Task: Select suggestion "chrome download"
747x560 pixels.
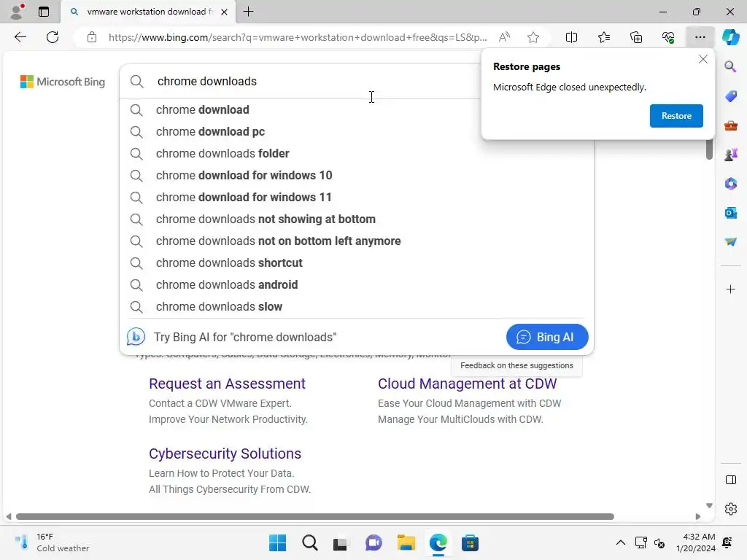Action: tap(356, 109)
